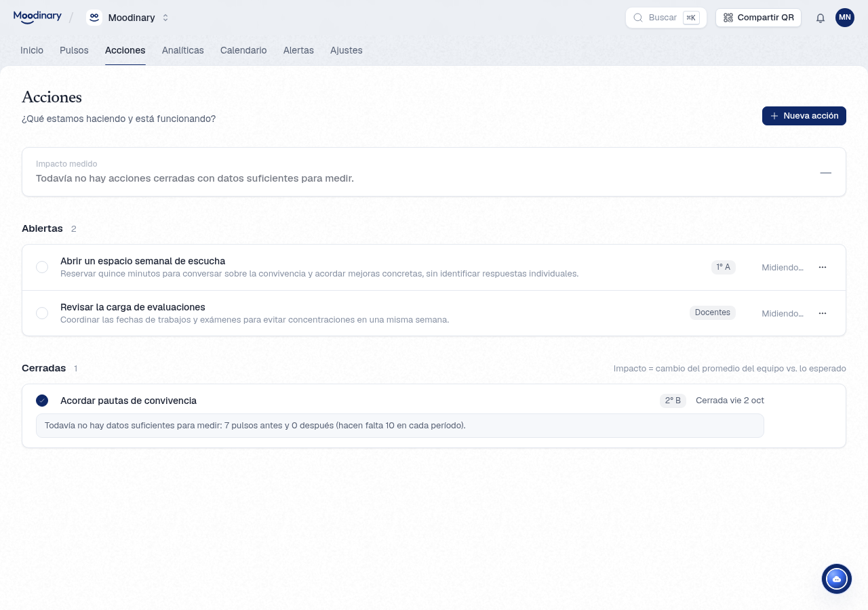Viewport: 868px width, 610px height.
Task: Open the notifications bell
Action: pos(821,18)
